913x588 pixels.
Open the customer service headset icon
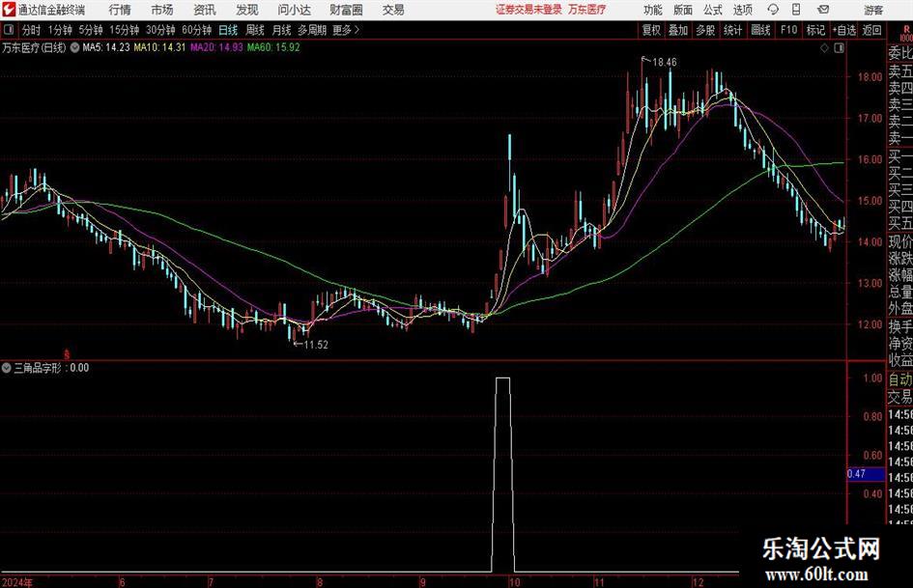tap(773, 10)
